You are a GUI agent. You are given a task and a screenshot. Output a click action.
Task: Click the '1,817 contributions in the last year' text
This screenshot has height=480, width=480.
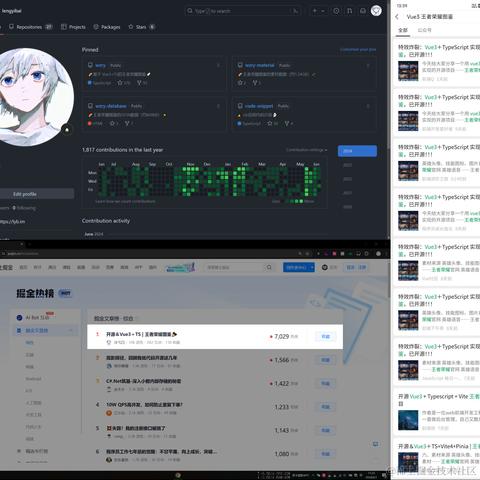122,150
